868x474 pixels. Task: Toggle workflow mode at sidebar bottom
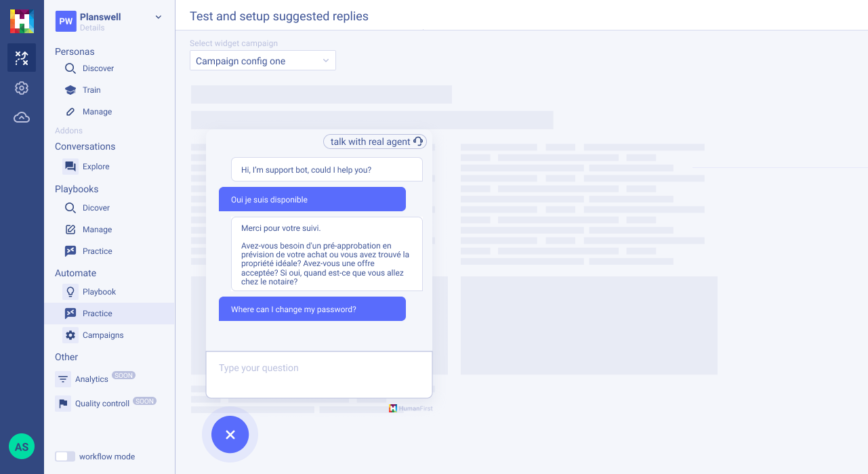tap(64, 456)
